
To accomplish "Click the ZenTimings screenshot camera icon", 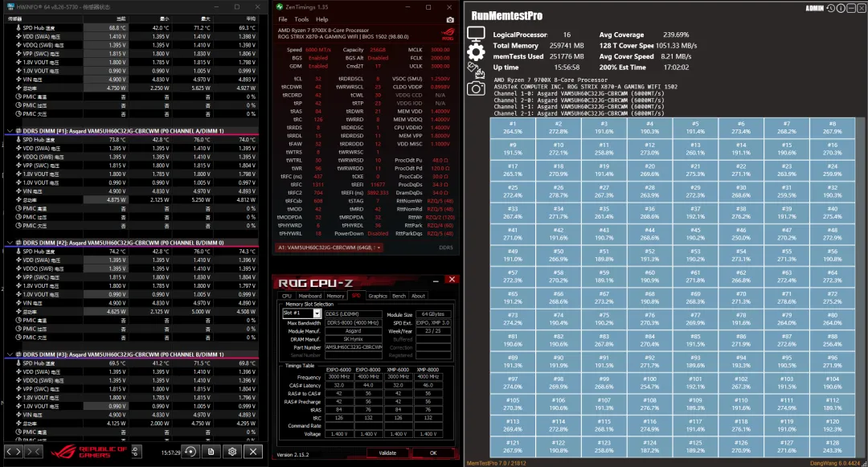I will [450, 20].
